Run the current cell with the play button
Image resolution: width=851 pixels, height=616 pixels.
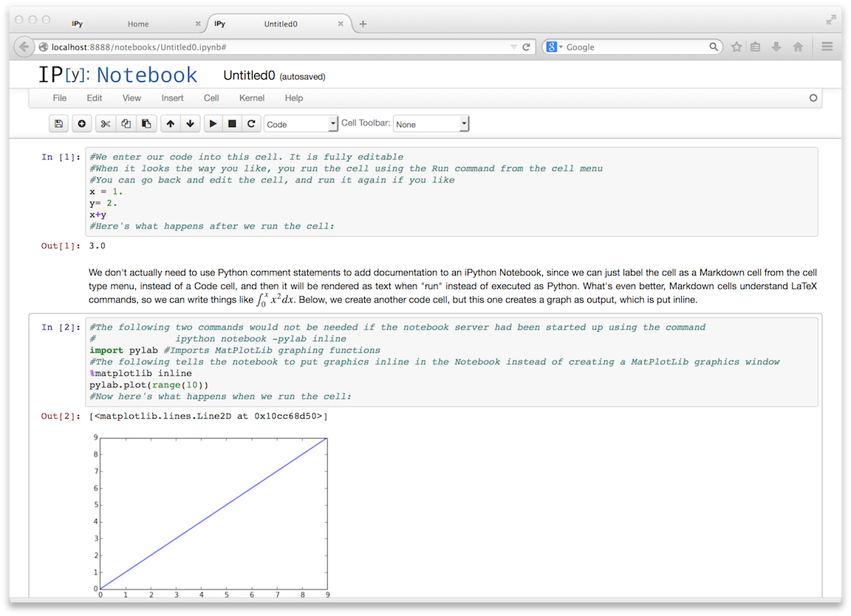(x=213, y=124)
